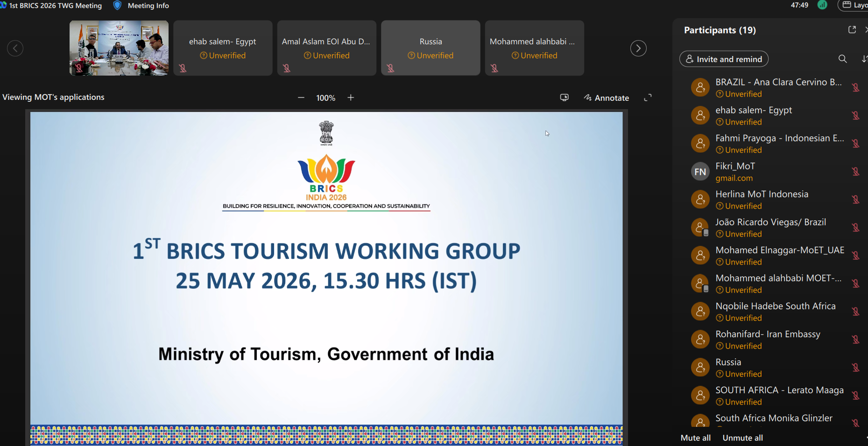Screen dimensions: 868x446
Task: Zoom in shared screen with plus
Action: point(351,98)
